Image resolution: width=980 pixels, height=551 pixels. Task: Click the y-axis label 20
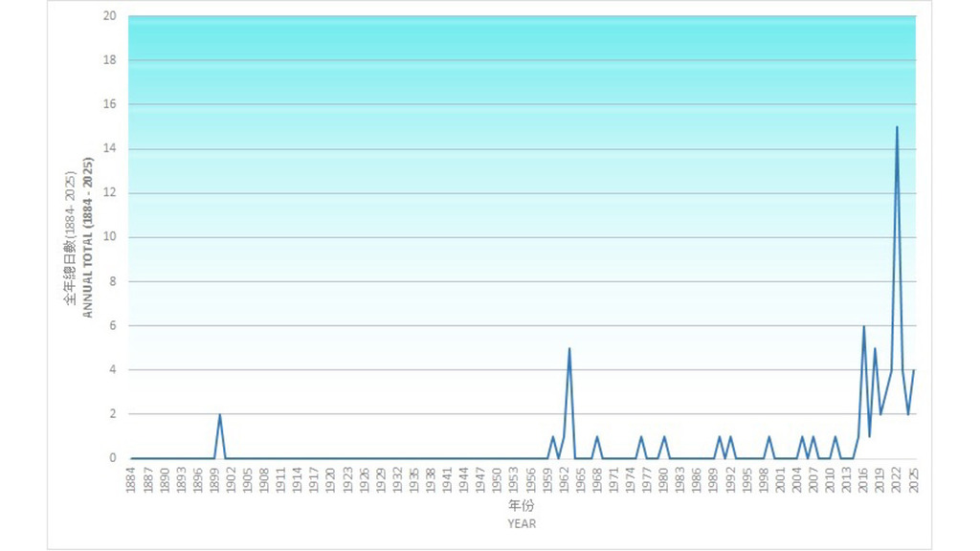[110, 16]
